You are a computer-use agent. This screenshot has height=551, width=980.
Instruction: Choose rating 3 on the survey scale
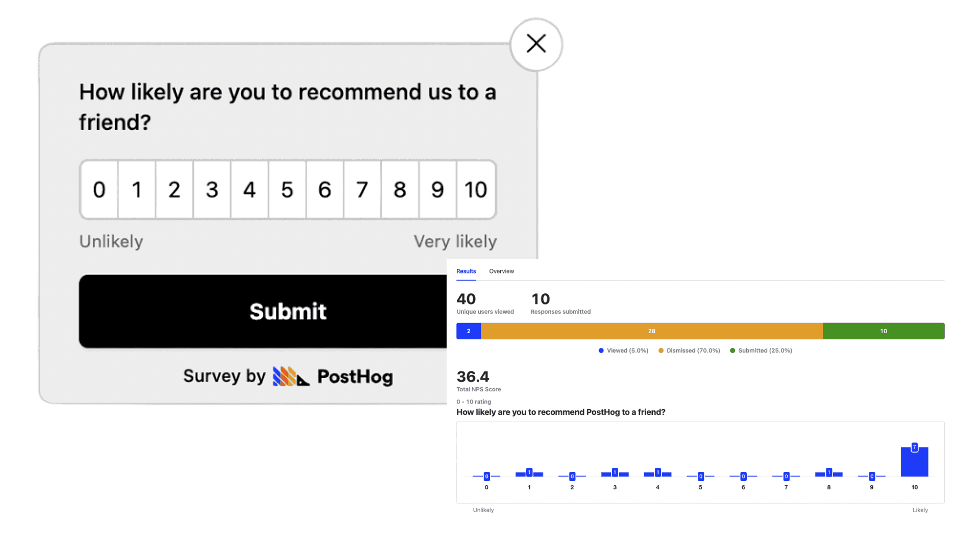click(212, 190)
